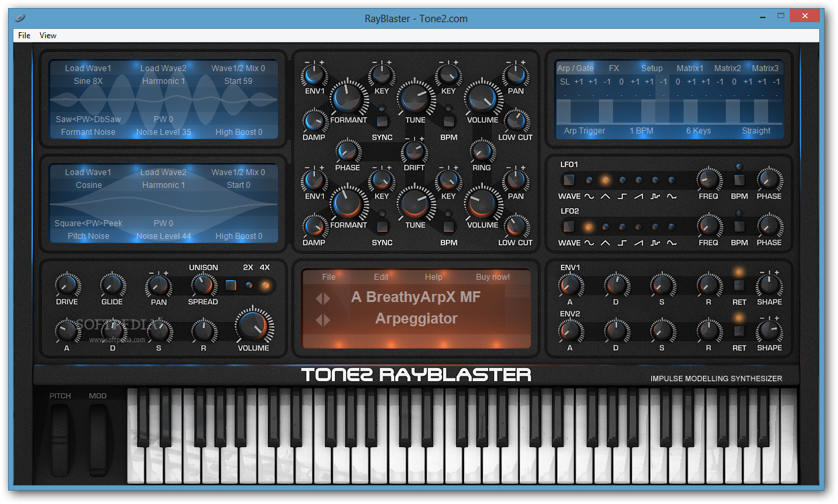The image size is (838, 504).
Task: Click the LFO1 FREQ knob
Action: click(708, 180)
